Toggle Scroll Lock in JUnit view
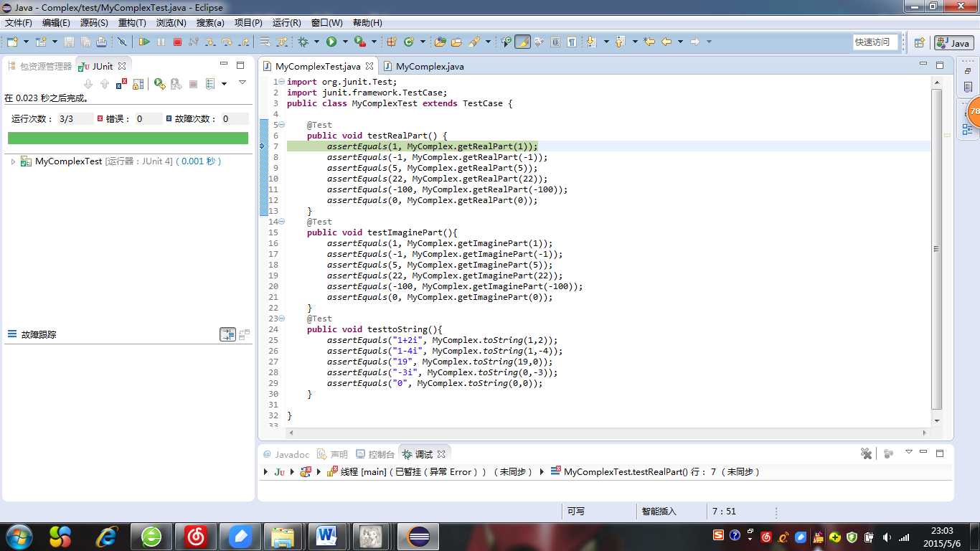Image resolution: width=980 pixels, height=551 pixels. 138,84
